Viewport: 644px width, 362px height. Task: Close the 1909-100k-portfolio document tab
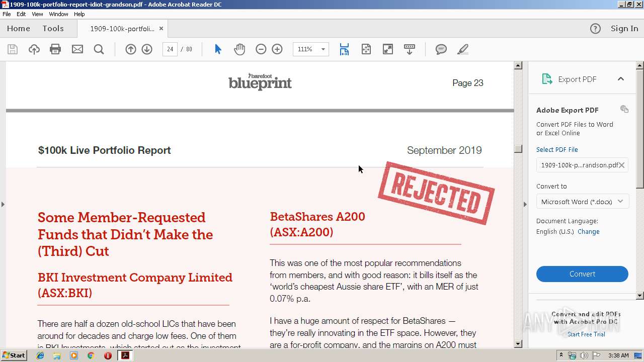pos(161,29)
